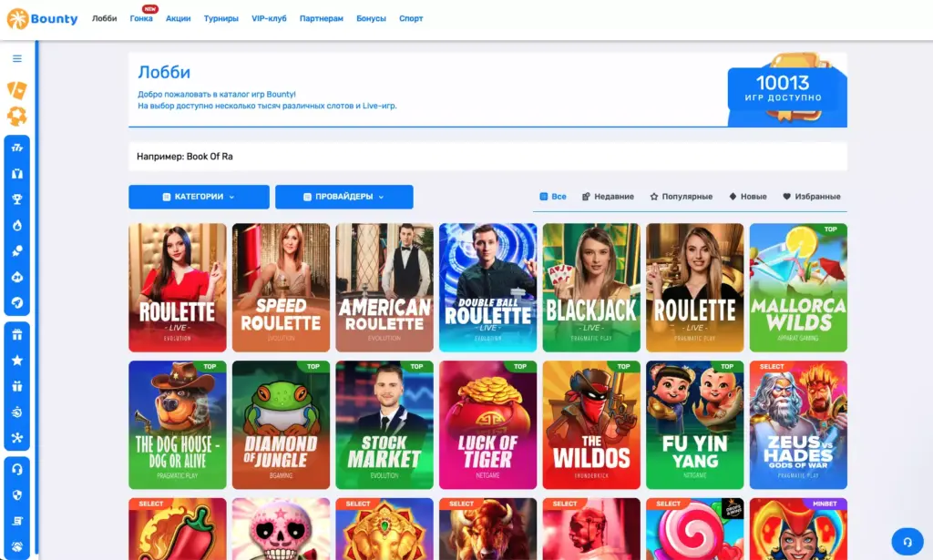Go to the VIP-клуб page
The width and height of the screenshot is (933, 560).
(x=269, y=18)
